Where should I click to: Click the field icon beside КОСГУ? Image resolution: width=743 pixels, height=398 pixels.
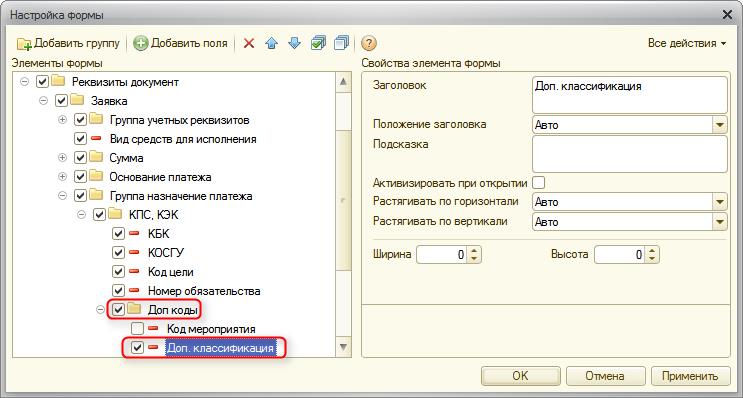pyautogui.click(x=134, y=252)
